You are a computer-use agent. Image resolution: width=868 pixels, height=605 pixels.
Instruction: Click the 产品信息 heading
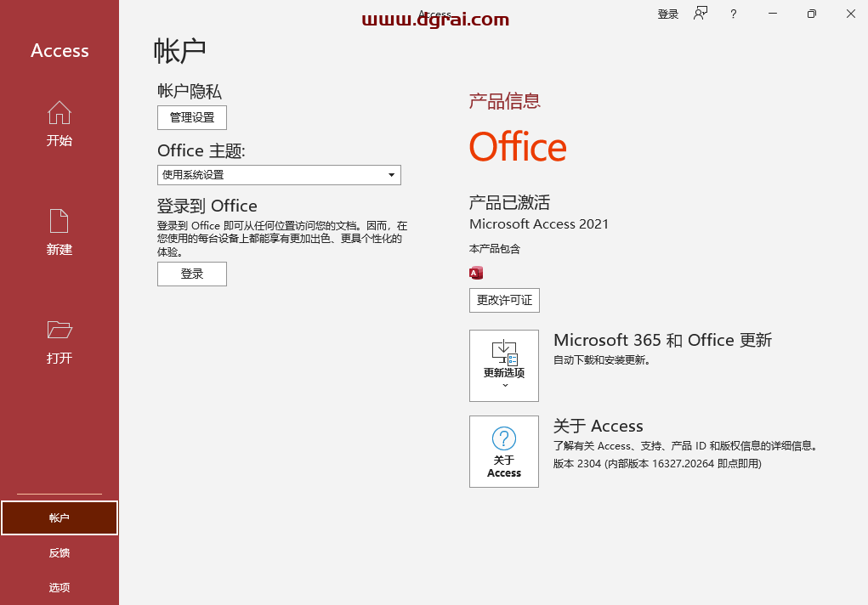pos(504,101)
